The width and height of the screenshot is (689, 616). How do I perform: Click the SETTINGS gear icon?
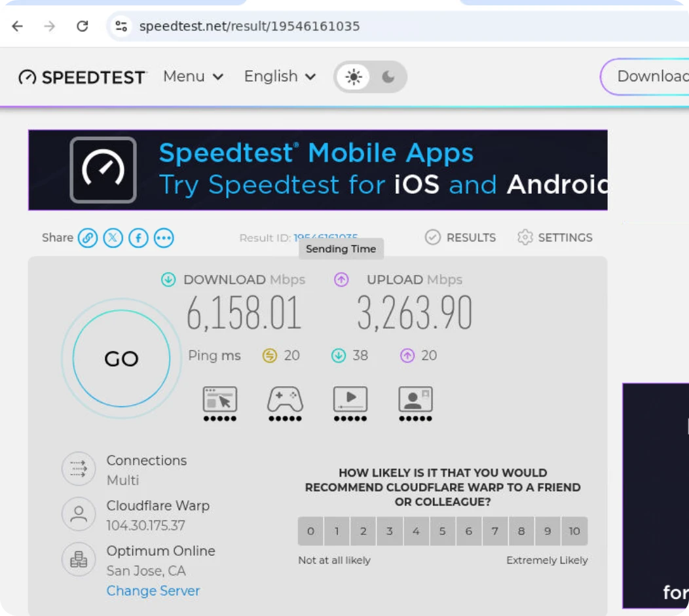[525, 237]
